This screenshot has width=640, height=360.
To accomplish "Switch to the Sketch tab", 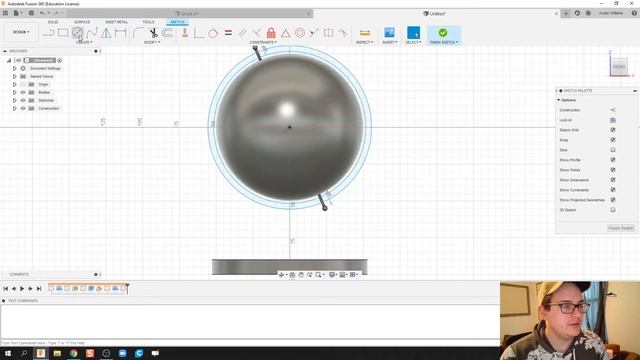I will click(x=178, y=22).
